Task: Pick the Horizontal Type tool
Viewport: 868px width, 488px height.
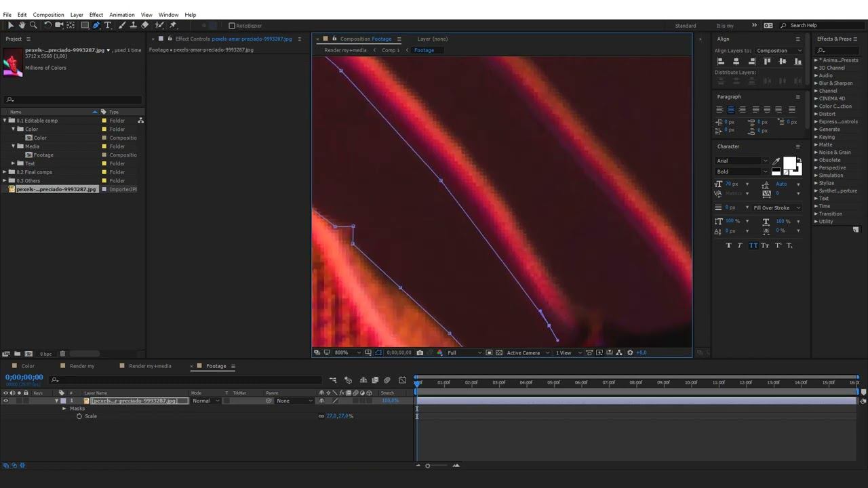Action: (x=107, y=25)
